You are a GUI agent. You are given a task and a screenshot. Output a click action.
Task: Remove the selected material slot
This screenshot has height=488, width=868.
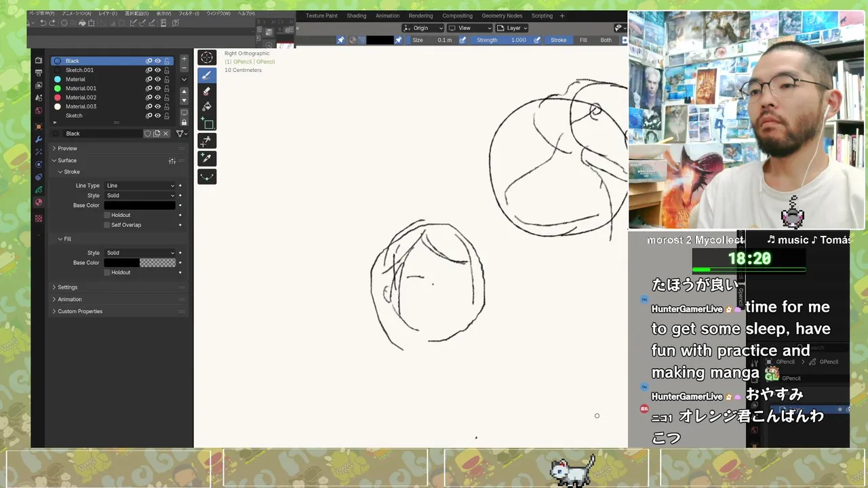[184, 69]
